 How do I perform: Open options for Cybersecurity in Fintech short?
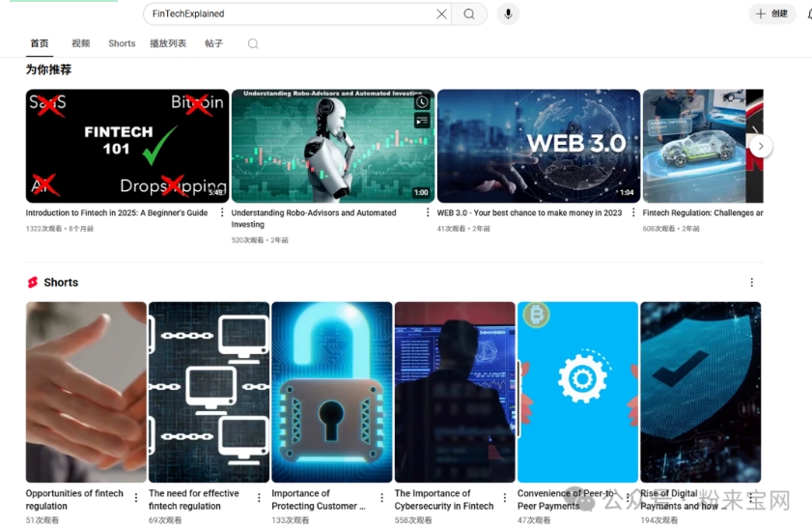point(505,497)
